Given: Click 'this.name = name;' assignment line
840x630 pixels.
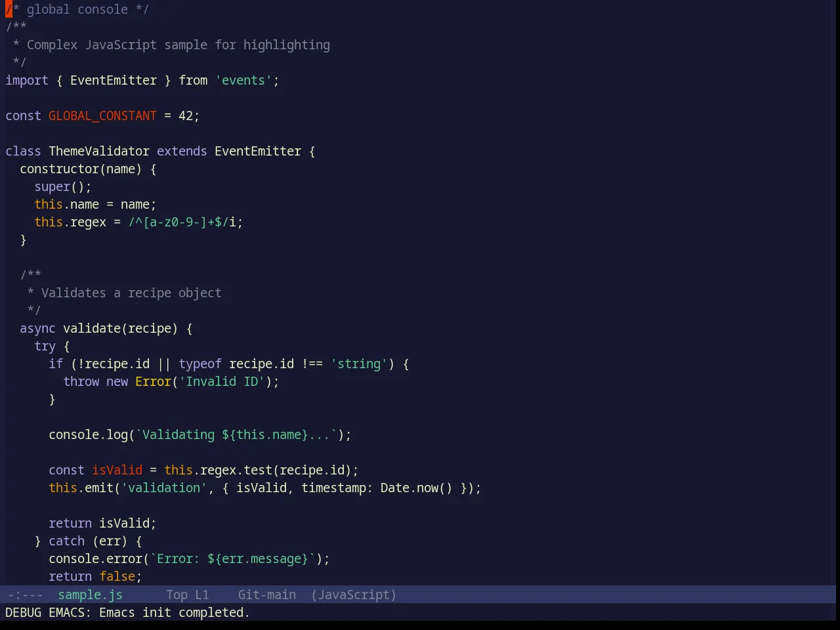Looking at the screenshot, I should tap(95, 204).
